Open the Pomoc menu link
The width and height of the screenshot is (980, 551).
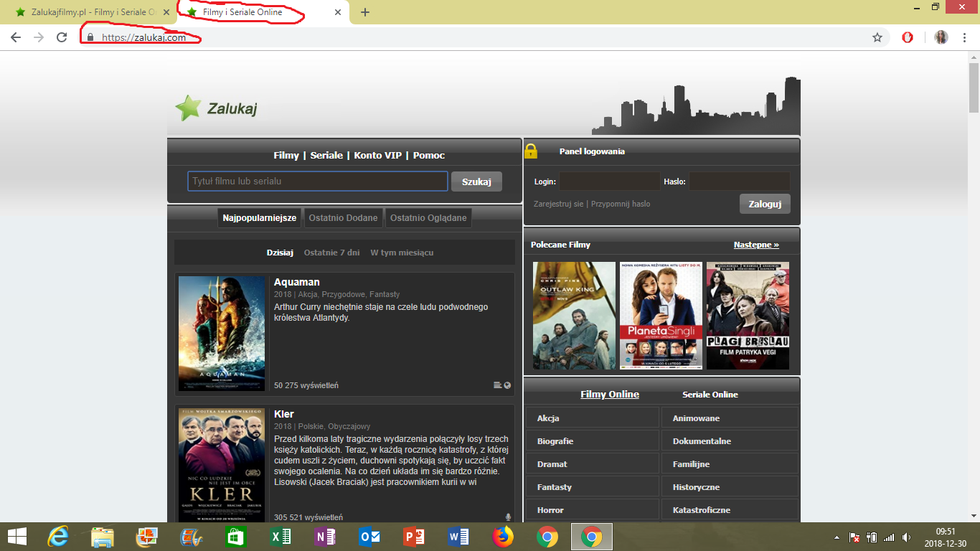429,155
